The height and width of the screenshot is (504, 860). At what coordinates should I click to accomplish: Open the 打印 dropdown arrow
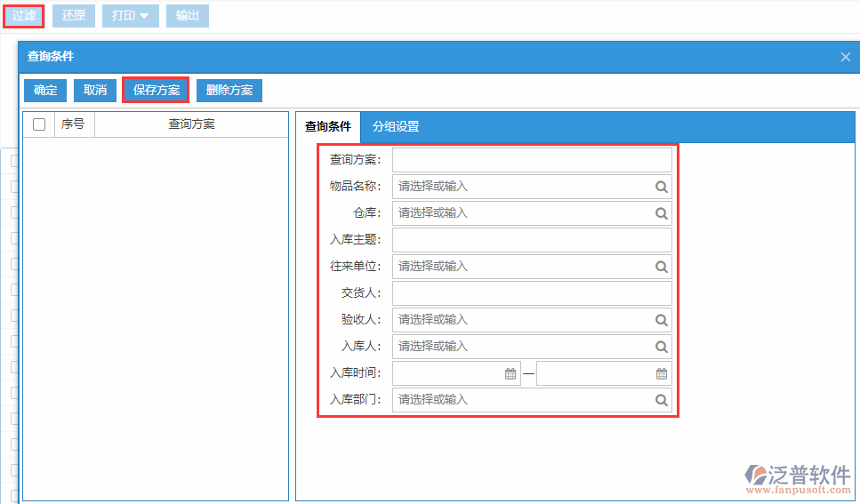pyautogui.click(x=144, y=16)
